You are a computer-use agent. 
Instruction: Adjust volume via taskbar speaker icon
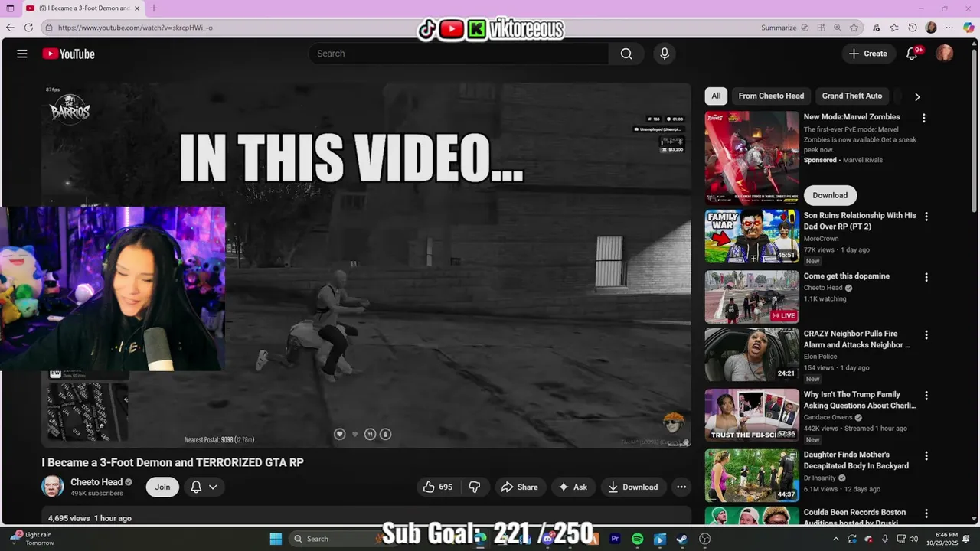pyautogui.click(x=913, y=539)
